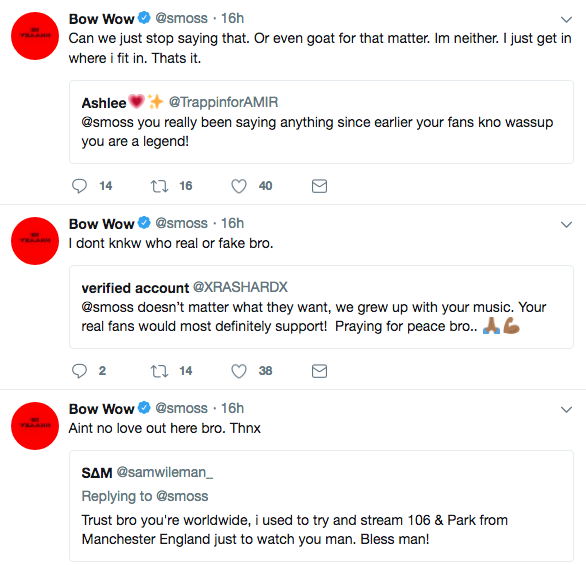Screen dimensions: 586x565
Task: Open Bow Wow's avatar on first tweet
Action: [x=35, y=36]
